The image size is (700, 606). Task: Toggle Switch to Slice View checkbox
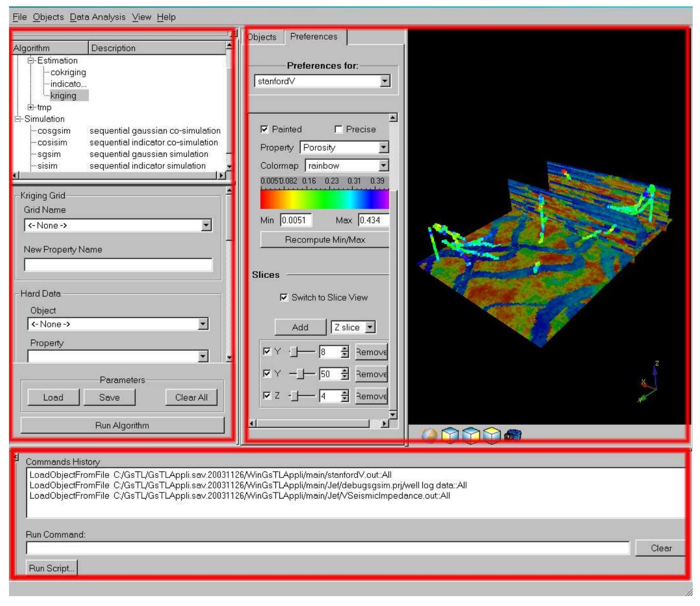point(284,297)
